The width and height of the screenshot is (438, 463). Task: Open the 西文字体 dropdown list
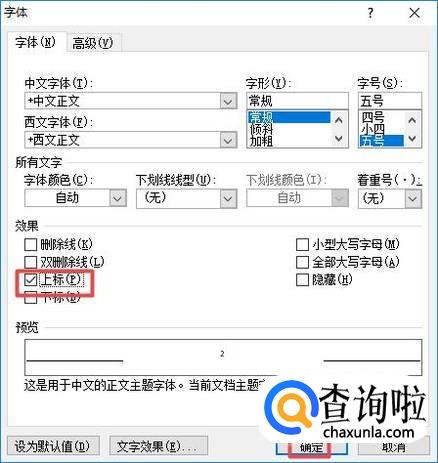point(228,140)
